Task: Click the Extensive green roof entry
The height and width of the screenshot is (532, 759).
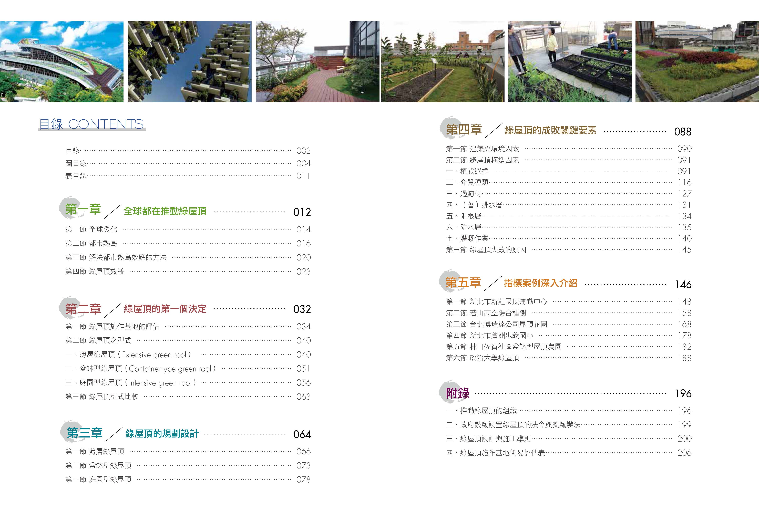Action: pos(188,354)
